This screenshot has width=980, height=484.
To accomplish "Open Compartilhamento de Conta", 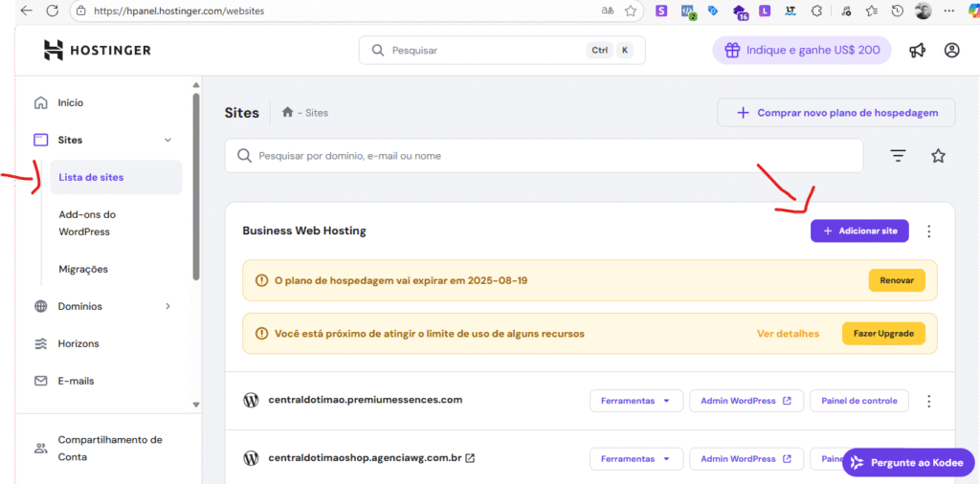I will click(110, 449).
